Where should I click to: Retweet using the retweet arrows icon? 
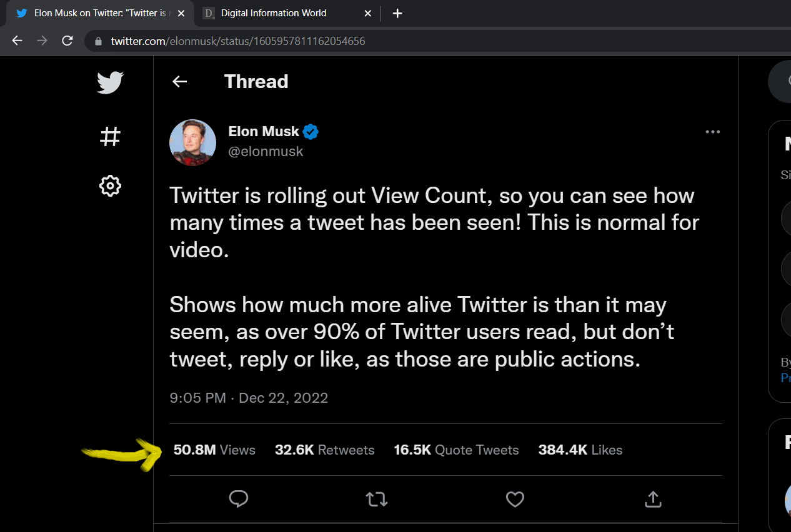click(x=377, y=499)
